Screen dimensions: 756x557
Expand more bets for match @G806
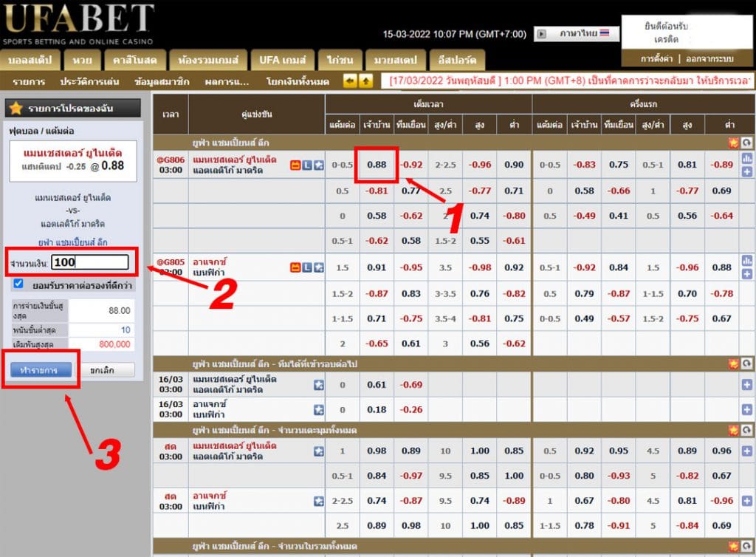coord(747,171)
